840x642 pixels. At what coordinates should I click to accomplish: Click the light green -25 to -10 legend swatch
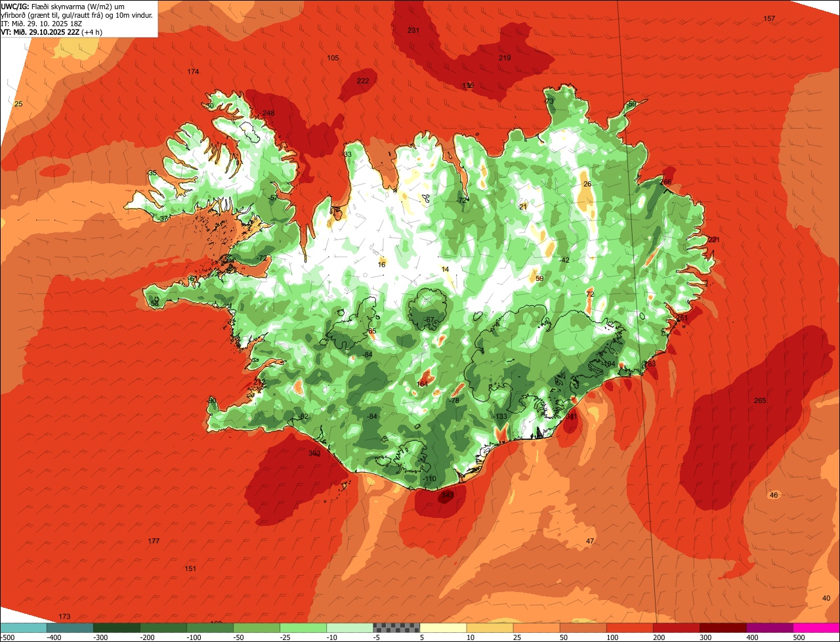click(x=303, y=628)
